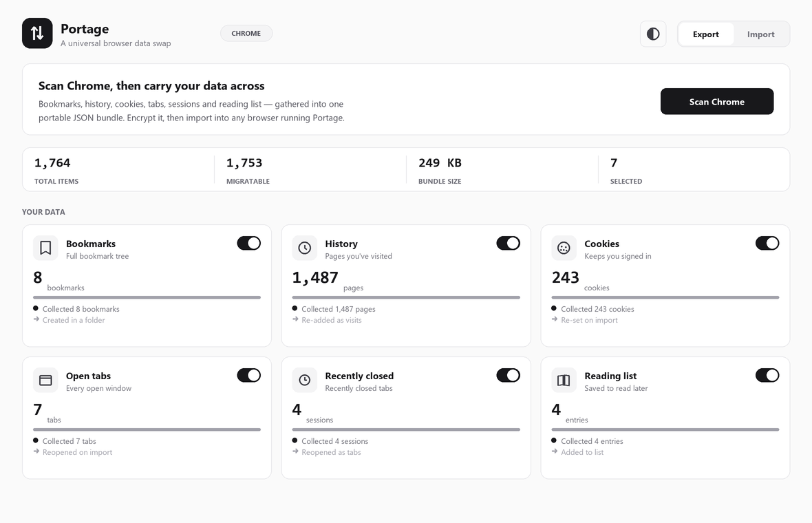Viewport: 812px width, 523px height.
Task: Click the Bookmarks progress bar
Action: tap(147, 297)
